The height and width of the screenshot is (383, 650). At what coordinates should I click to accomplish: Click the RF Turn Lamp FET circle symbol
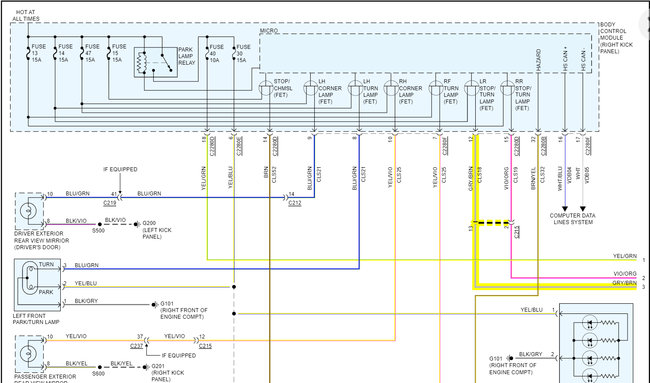(x=436, y=88)
